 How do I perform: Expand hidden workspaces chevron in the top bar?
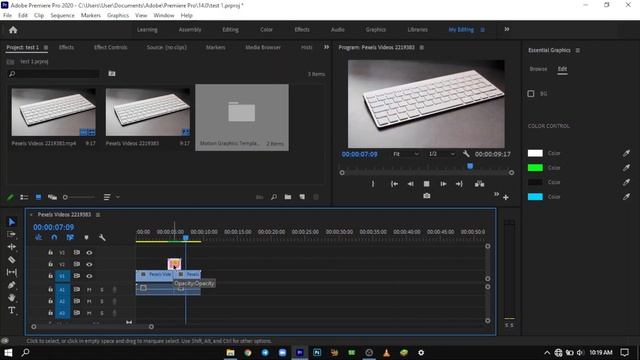[507, 29]
